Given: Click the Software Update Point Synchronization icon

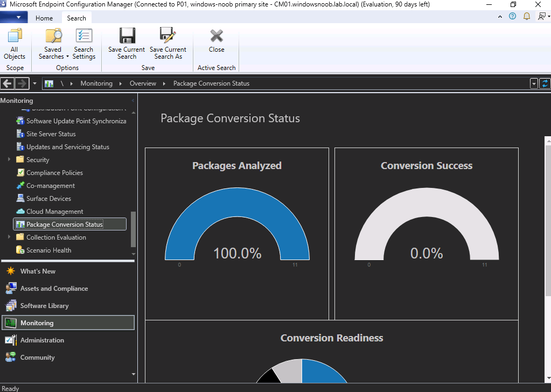Looking at the screenshot, I should (20, 121).
